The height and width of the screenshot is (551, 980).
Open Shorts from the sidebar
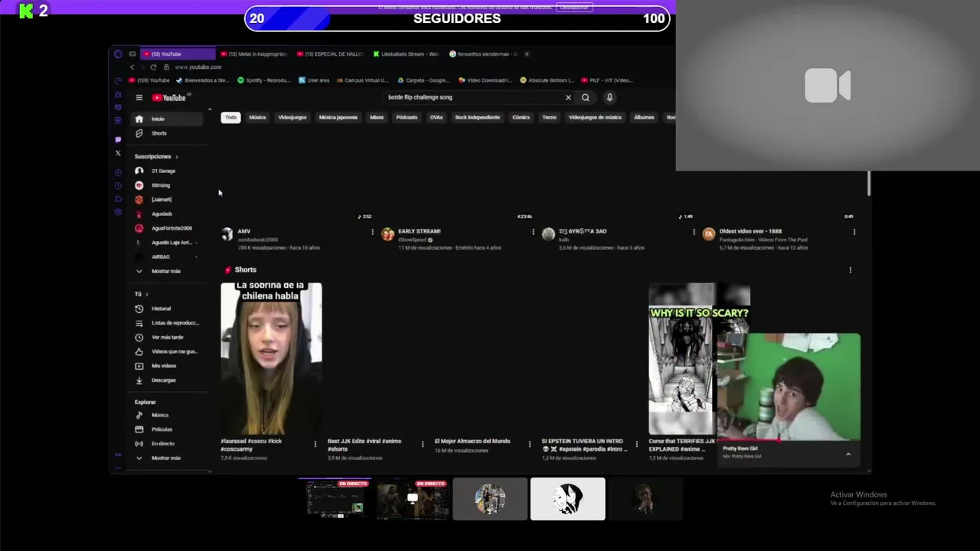click(168, 133)
